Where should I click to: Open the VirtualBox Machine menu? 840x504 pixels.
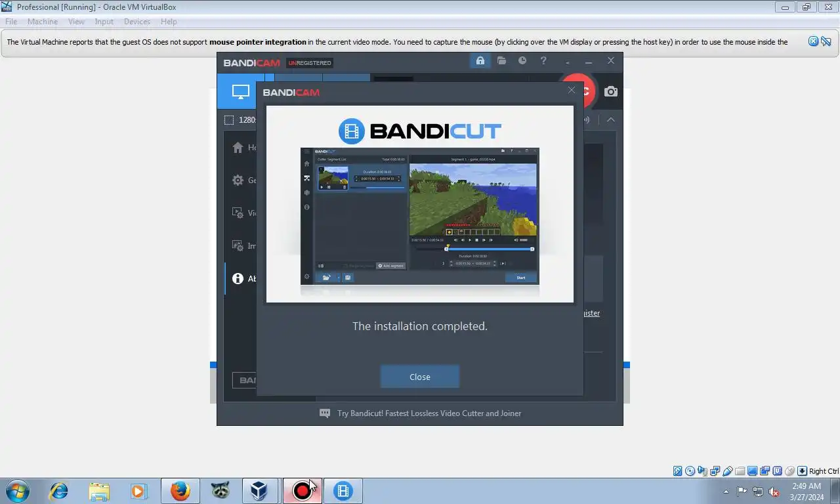click(x=43, y=22)
